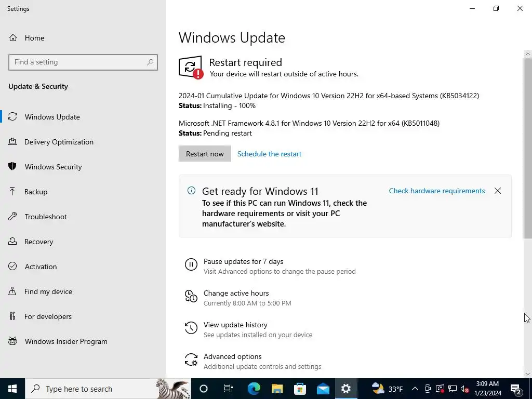Click the Troubleshoot wrench icon

(12, 217)
